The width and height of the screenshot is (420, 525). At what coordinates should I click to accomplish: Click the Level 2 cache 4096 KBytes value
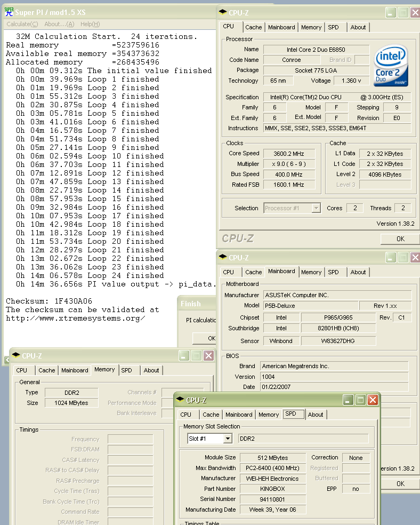coord(385,174)
